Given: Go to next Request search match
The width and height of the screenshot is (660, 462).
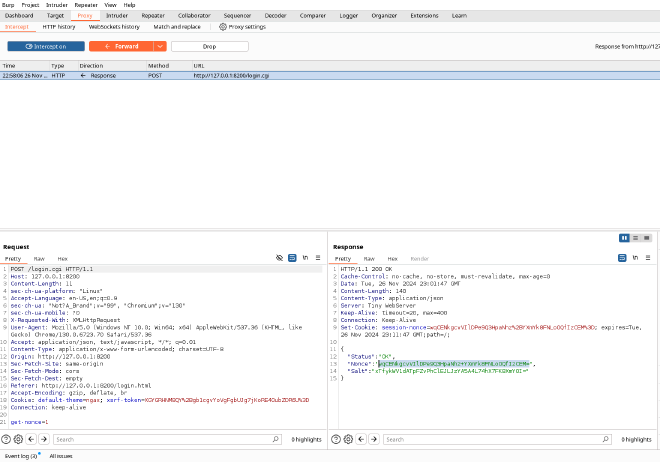Looking at the screenshot, I should pos(44,439).
